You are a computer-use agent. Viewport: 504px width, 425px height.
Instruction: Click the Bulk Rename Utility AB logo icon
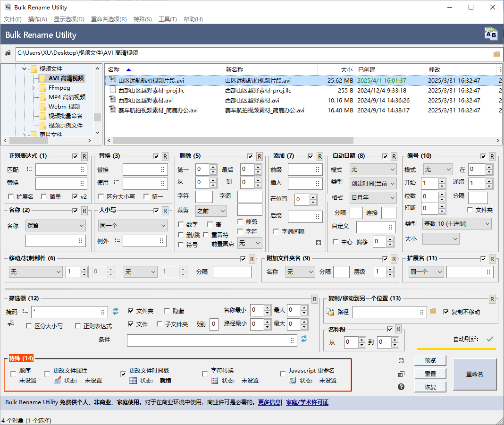click(x=491, y=34)
